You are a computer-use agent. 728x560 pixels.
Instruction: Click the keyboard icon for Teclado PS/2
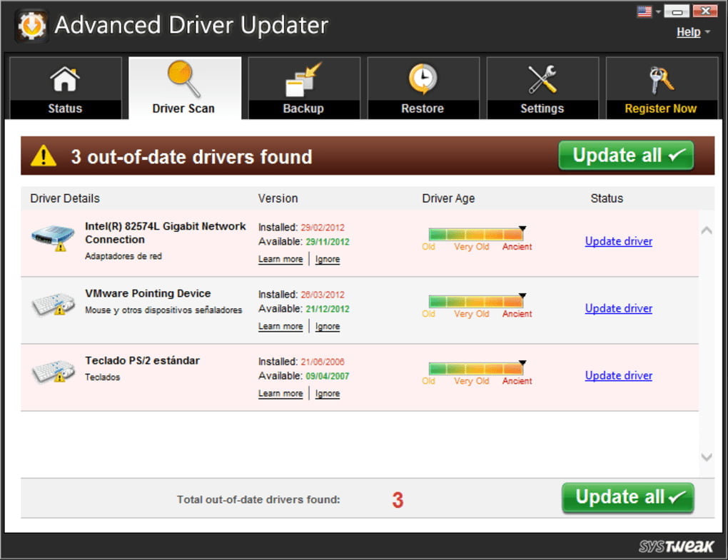53,371
